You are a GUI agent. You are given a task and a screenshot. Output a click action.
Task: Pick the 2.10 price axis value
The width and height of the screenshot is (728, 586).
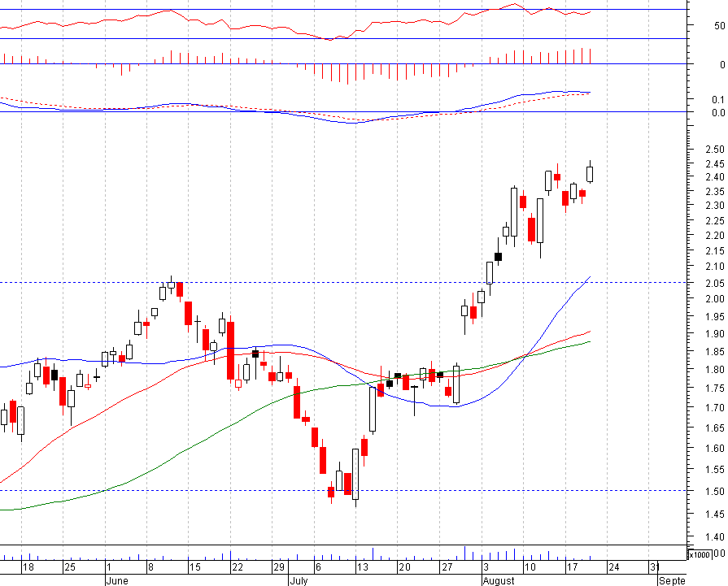[714, 267]
